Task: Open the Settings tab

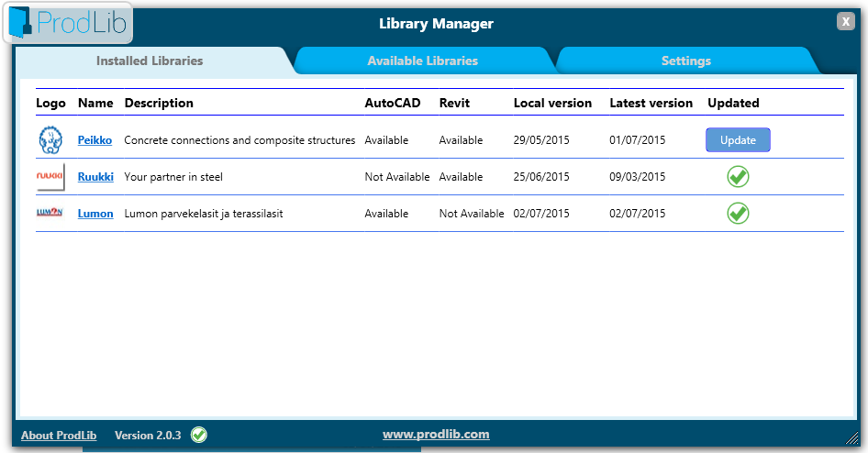Action: [686, 61]
